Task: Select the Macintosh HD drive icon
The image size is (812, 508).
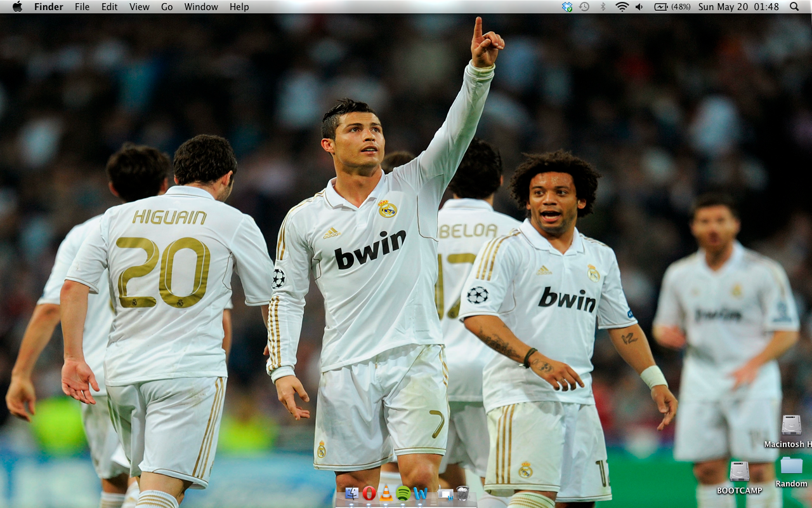Action: 791,425
